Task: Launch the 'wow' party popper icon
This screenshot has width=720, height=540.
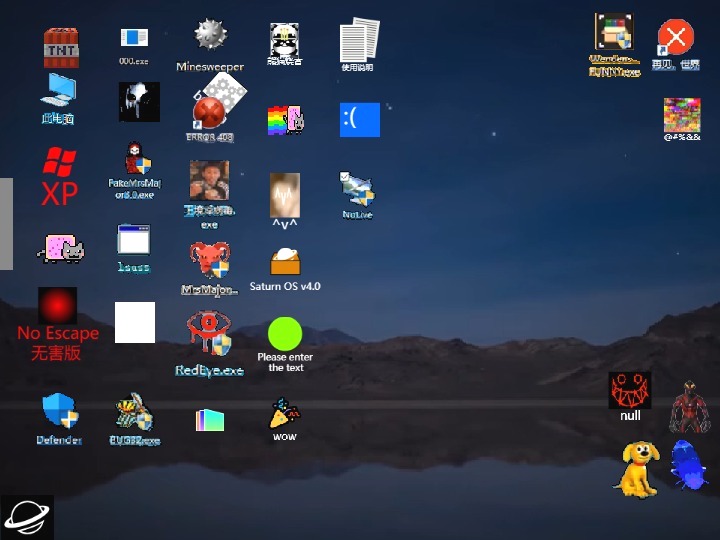Action: pos(285,413)
